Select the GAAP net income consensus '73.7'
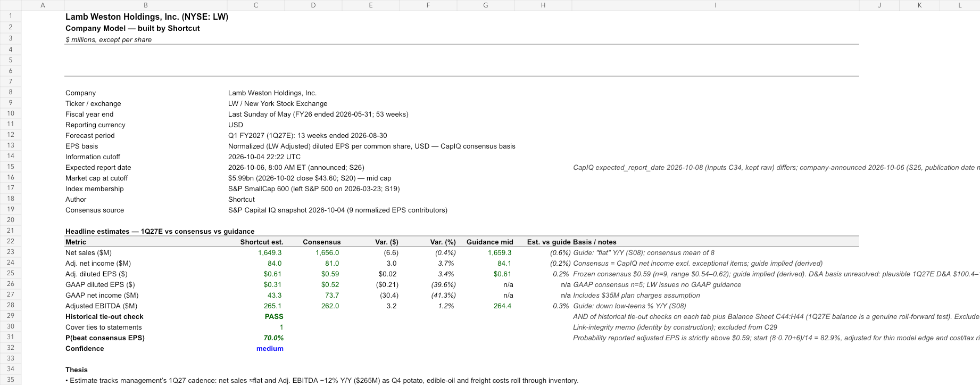 tap(332, 296)
